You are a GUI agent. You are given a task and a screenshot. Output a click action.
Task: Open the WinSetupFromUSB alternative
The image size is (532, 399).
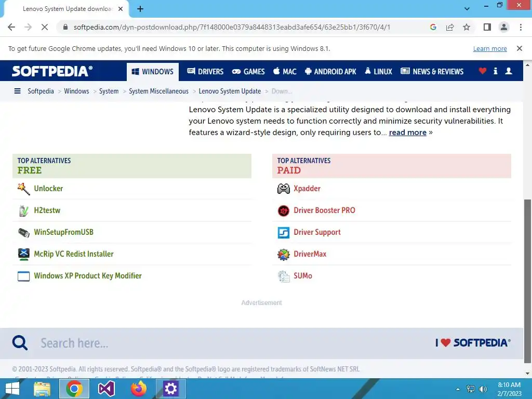(x=64, y=232)
